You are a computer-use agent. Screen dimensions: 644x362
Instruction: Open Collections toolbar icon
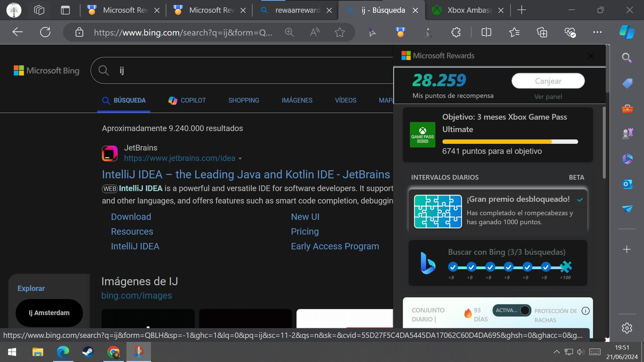coord(542,32)
